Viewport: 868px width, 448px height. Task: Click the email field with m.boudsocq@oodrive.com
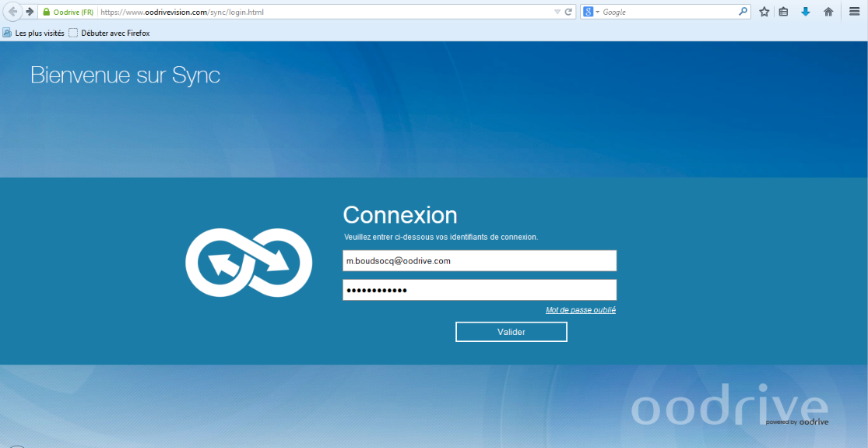pos(480,261)
